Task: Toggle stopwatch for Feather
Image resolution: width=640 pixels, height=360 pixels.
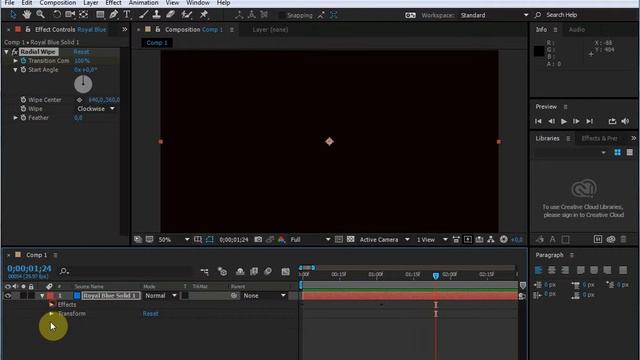Action: click(23, 118)
